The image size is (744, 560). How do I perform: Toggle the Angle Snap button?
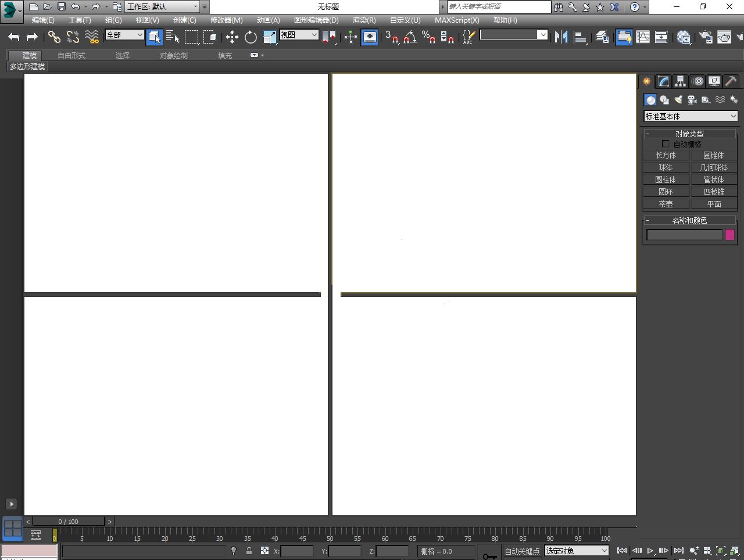pyautogui.click(x=410, y=37)
